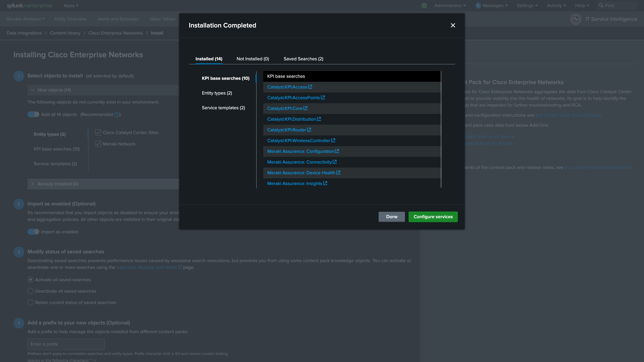Click the Done button
Image resolution: width=644 pixels, height=362 pixels.
[391, 217]
